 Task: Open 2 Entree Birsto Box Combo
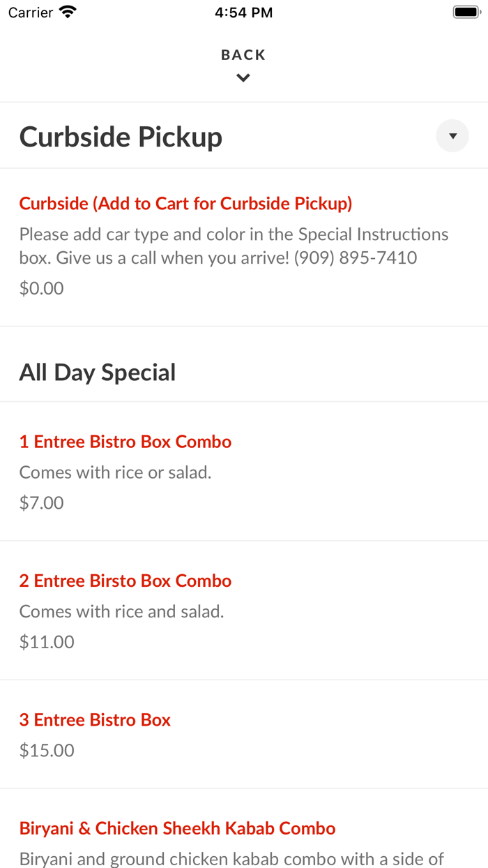(x=125, y=580)
